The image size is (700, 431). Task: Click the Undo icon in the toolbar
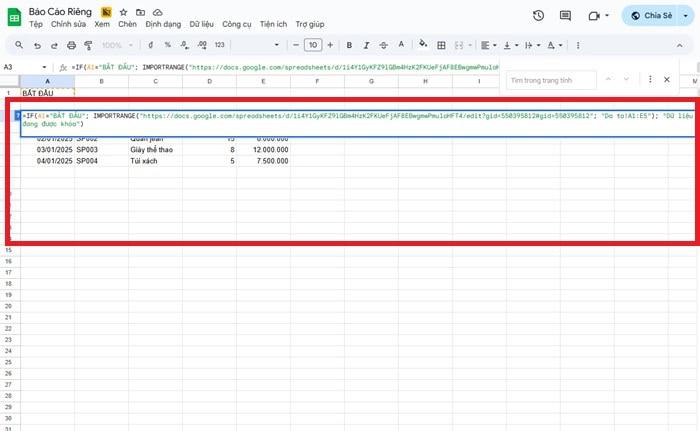click(38, 45)
